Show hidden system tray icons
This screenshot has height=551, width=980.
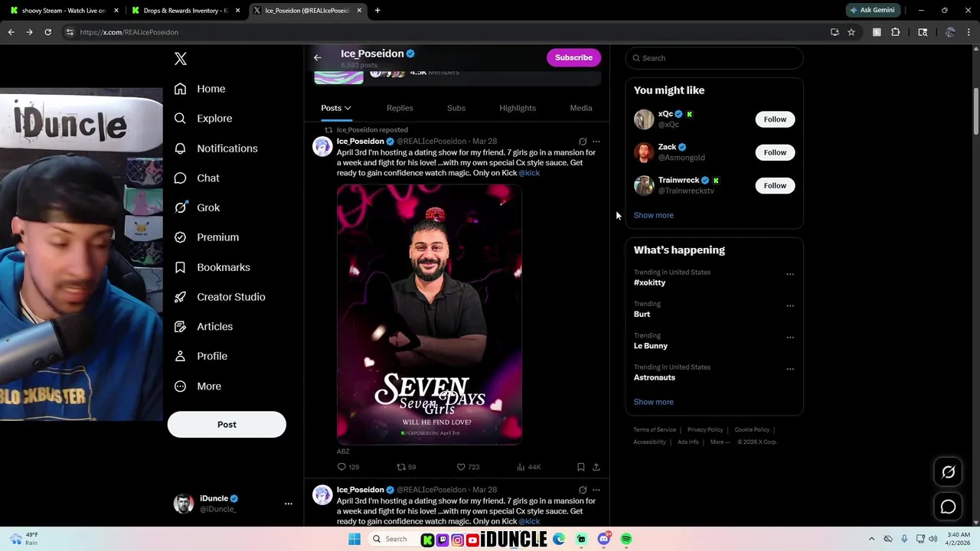[x=871, y=540]
